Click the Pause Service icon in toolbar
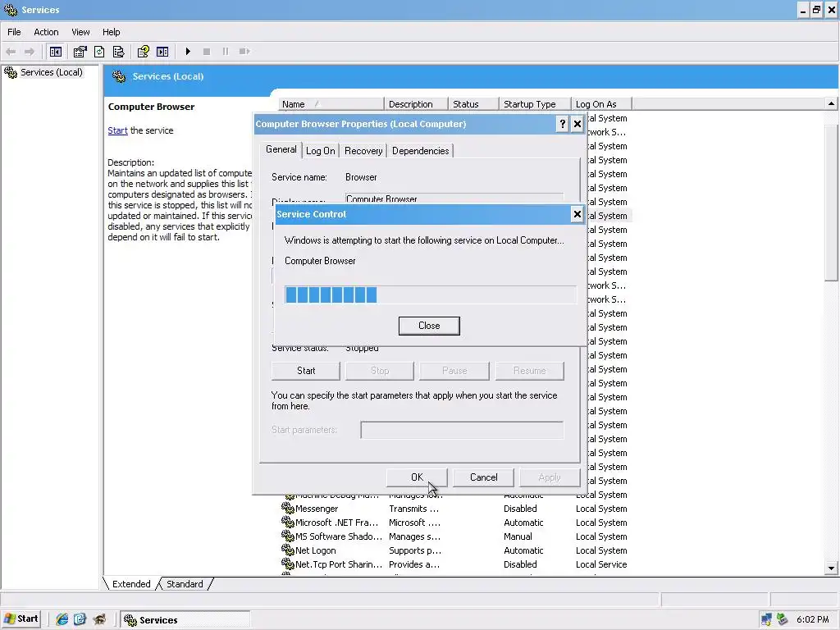 click(x=225, y=52)
